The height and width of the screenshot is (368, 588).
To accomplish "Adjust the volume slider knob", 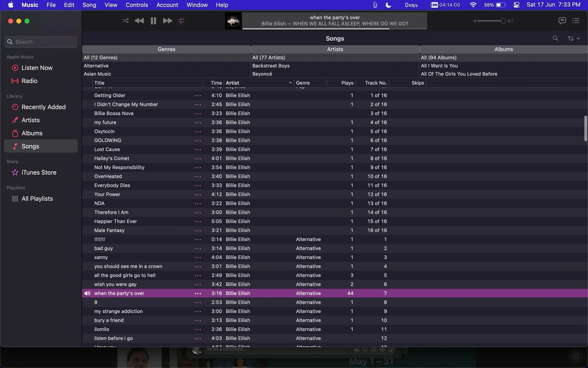I will pyautogui.click(x=503, y=21).
